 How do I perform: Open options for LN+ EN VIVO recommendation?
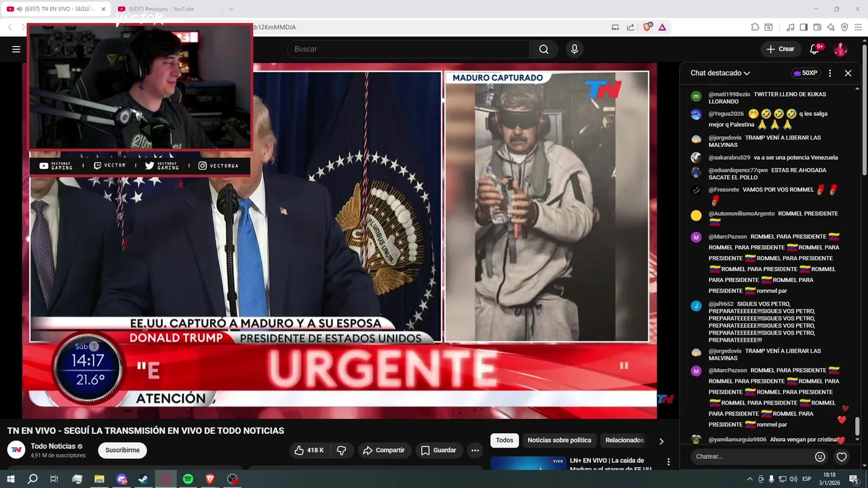pos(668,462)
